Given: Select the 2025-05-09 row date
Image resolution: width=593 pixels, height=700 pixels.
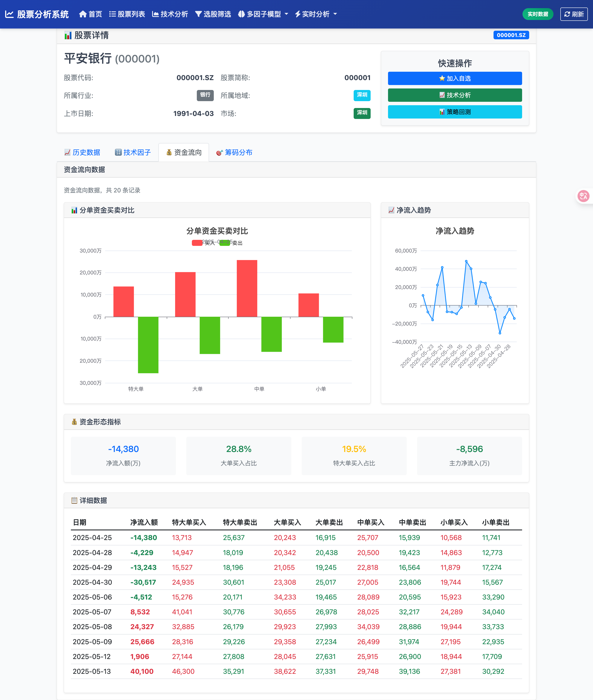Looking at the screenshot, I should coord(92,642).
